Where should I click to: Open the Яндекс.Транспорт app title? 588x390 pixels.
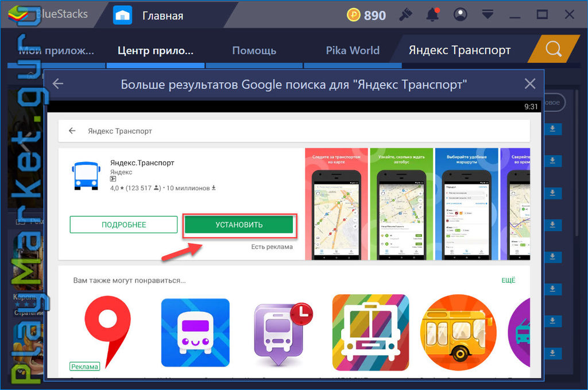coord(142,163)
